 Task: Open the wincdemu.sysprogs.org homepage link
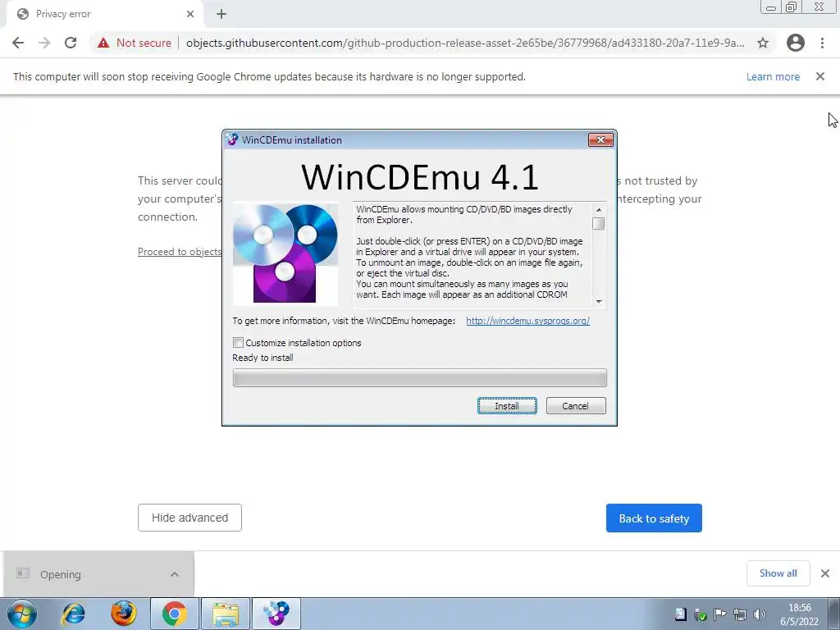[x=527, y=321]
